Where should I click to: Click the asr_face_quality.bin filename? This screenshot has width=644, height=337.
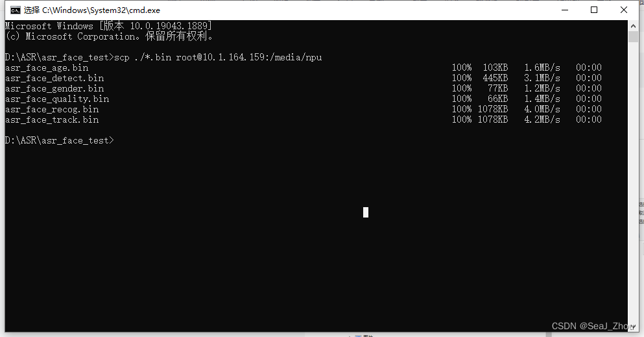tap(57, 99)
